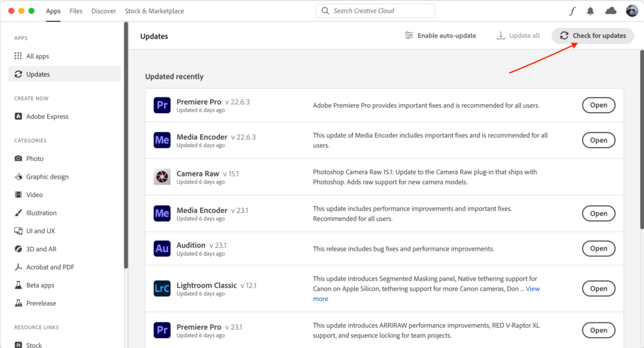Viewport: 644px width, 348px height.
Task: Open Media Encoder v 22.6.3
Action: click(x=599, y=140)
